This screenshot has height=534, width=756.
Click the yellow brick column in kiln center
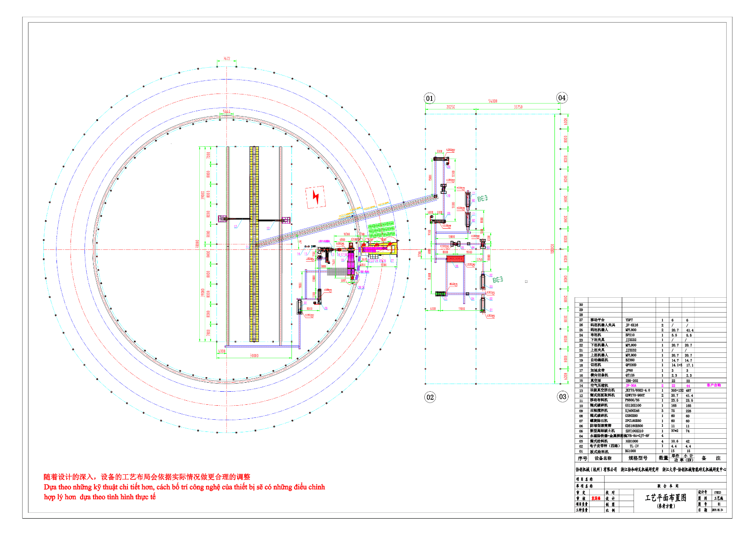[254, 244]
